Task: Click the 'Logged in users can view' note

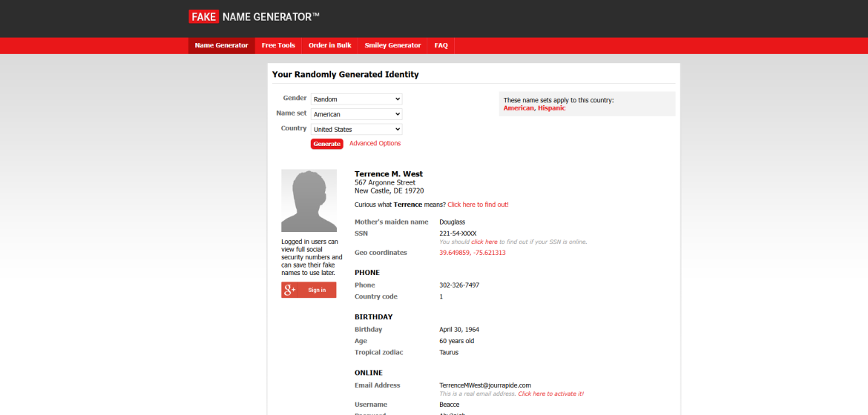Action: 312,257
